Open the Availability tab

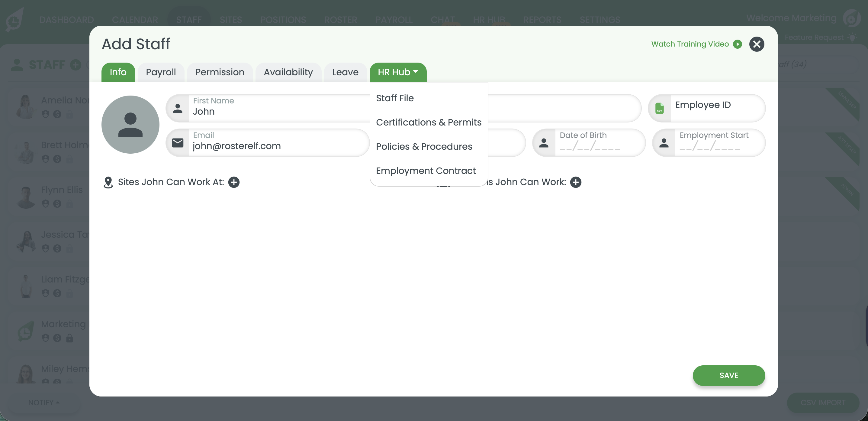[288, 72]
